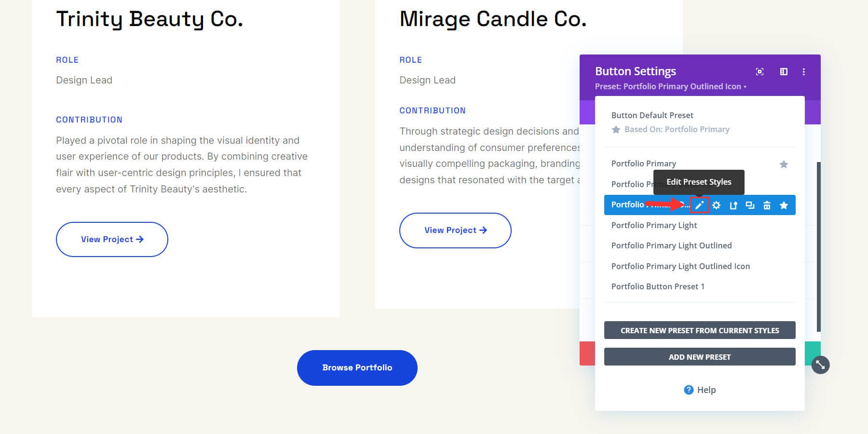Toggle default star on Portfolio Primary preset
Image resolution: width=868 pixels, height=434 pixels.
784,164
